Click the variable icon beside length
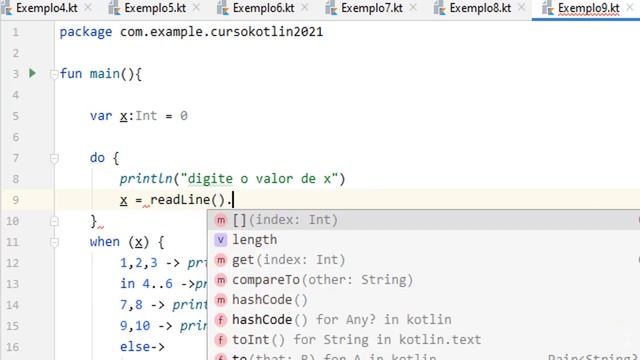Image resolution: width=640 pixels, height=360 pixels. [x=220, y=240]
